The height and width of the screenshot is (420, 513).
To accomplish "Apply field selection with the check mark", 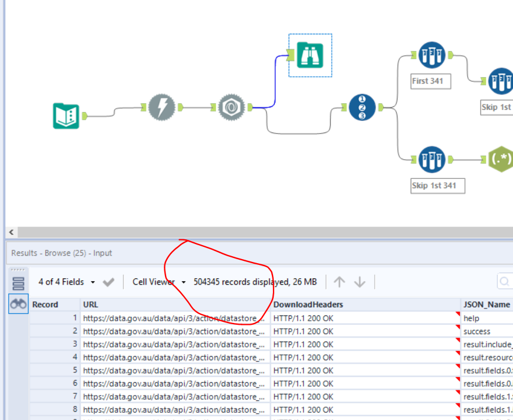I will pos(109,282).
